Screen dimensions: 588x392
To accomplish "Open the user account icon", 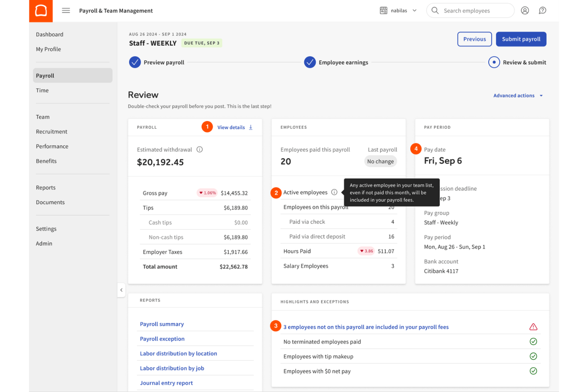I will tap(525, 11).
